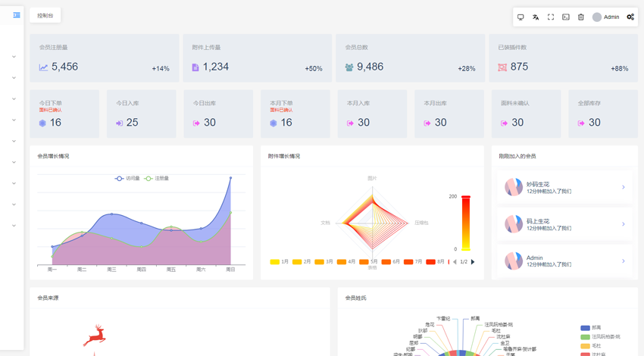Click the monitor home icon in top toolbar
This screenshot has width=644, height=356.
click(521, 17)
